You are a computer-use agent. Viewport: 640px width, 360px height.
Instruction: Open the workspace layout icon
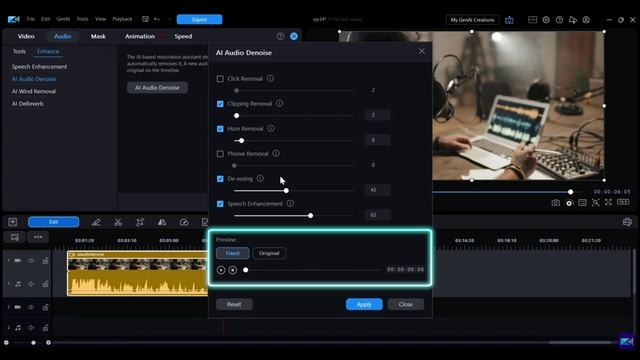(x=532, y=20)
